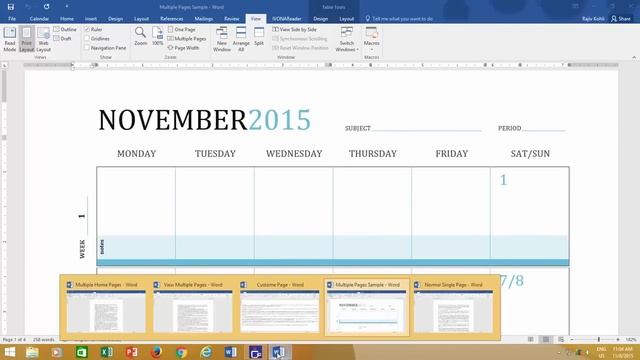Viewport: 640px width, 360px height.
Task: Click the tab selector at ruler corner
Action: pyautogui.click(x=4, y=65)
